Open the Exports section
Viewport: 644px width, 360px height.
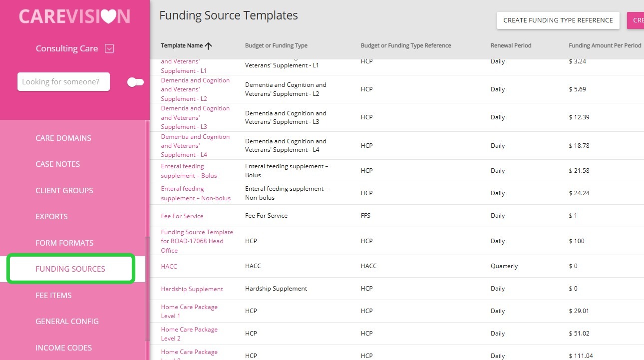51,217
